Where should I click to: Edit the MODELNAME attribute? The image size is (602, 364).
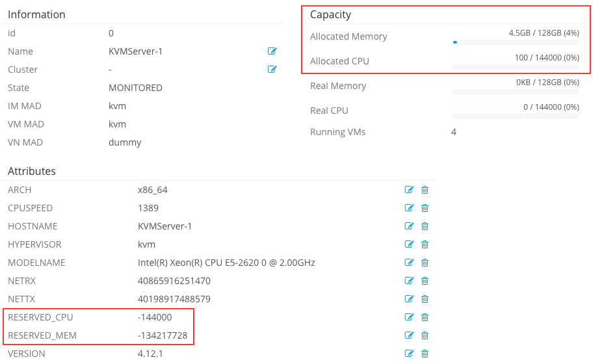[409, 263]
